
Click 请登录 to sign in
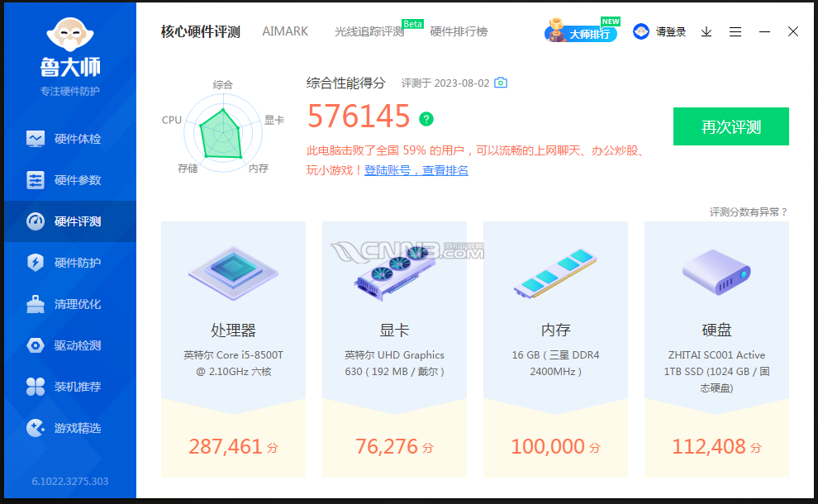pyautogui.click(x=661, y=31)
